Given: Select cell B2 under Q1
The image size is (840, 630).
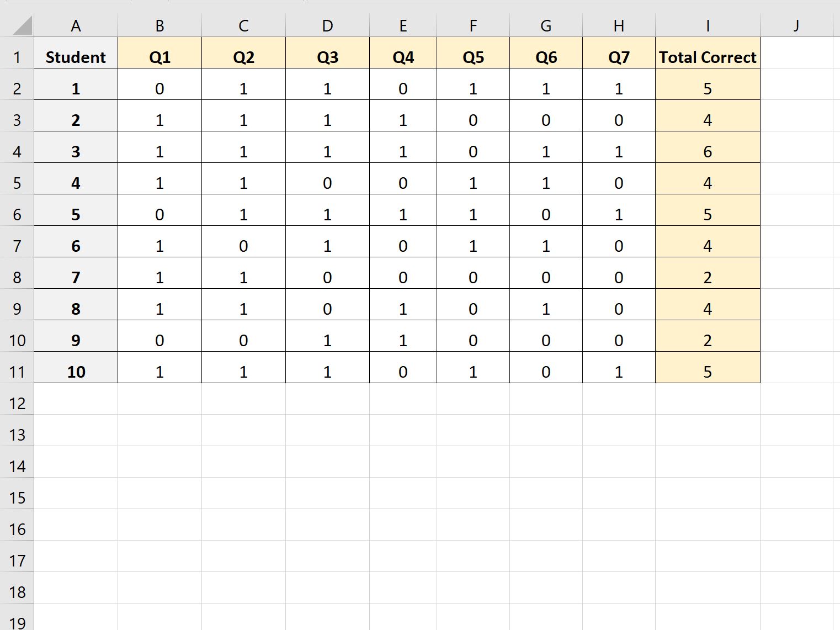Looking at the screenshot, I should pos(160,89).
